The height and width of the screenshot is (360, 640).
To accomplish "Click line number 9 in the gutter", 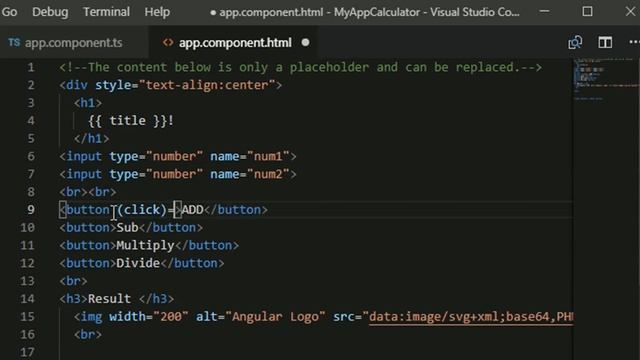I will tap(31, 210).
